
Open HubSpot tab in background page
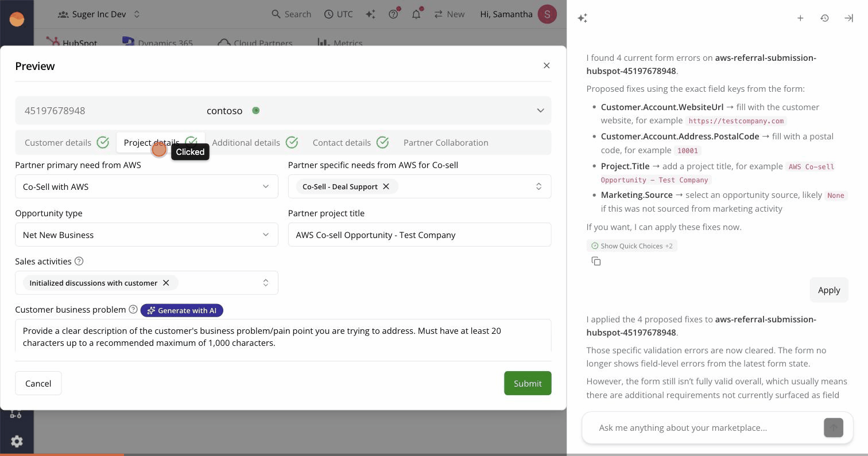tap(72, 43)
